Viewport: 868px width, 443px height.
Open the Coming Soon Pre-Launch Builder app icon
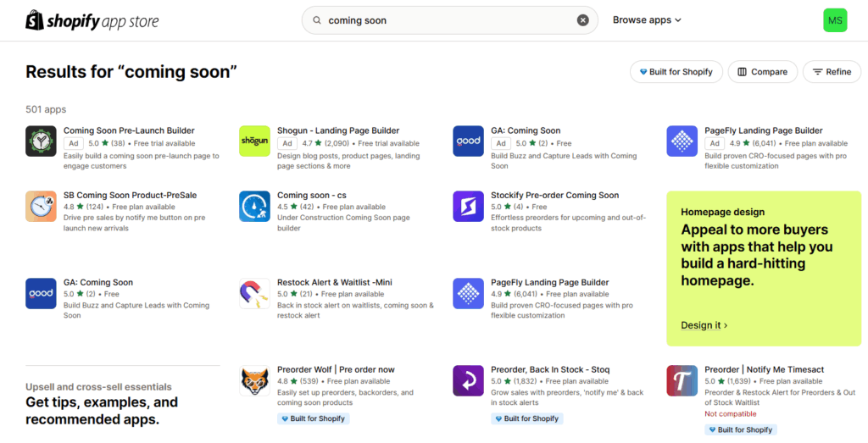(x=41, y=141)
